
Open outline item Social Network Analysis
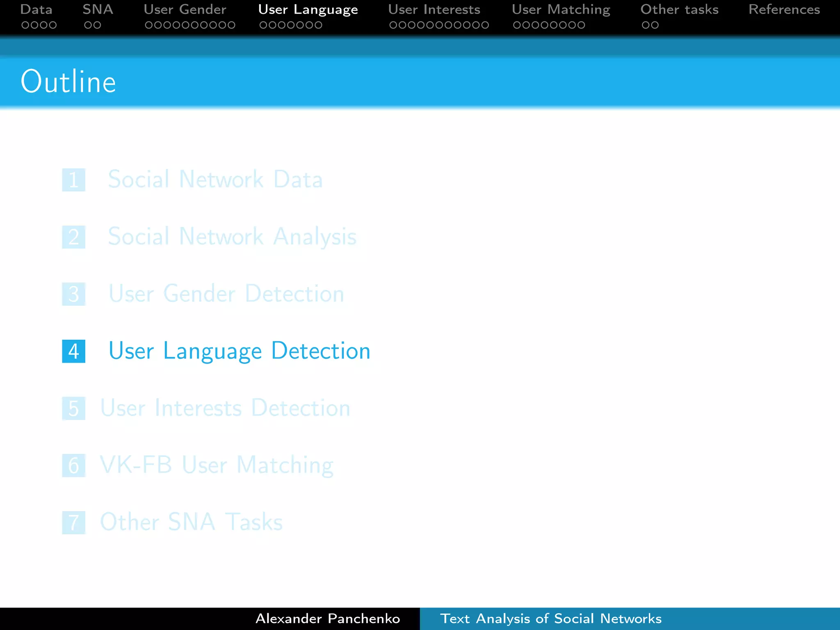[232, 237]
